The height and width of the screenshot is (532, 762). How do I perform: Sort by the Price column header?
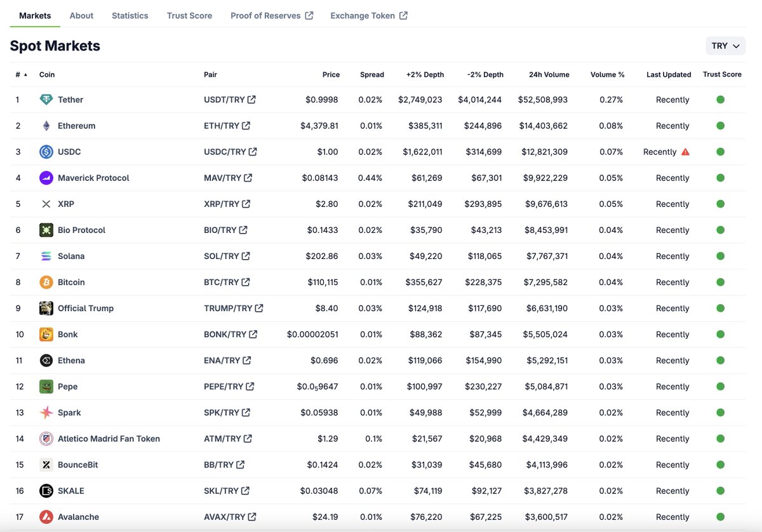[331, 74]
